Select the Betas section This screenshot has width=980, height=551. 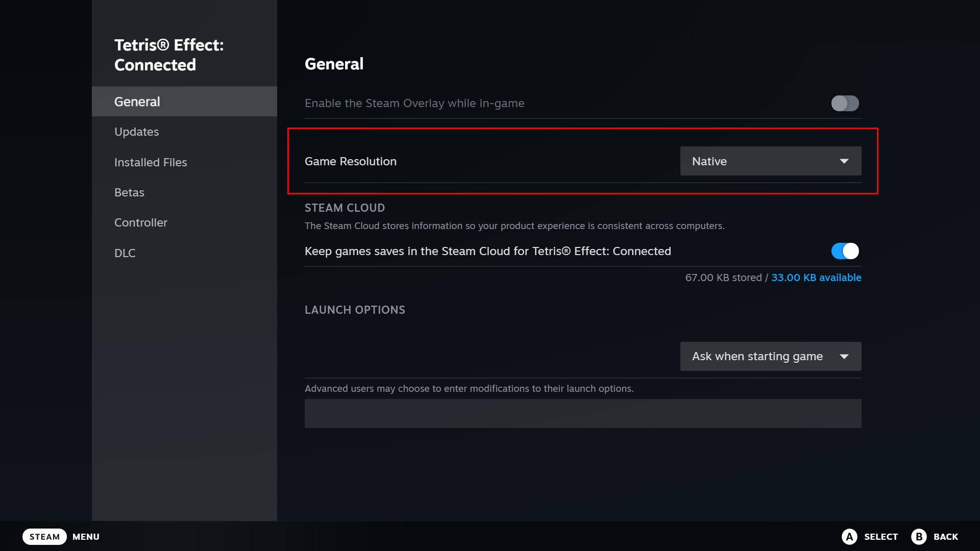click(129, 192)
